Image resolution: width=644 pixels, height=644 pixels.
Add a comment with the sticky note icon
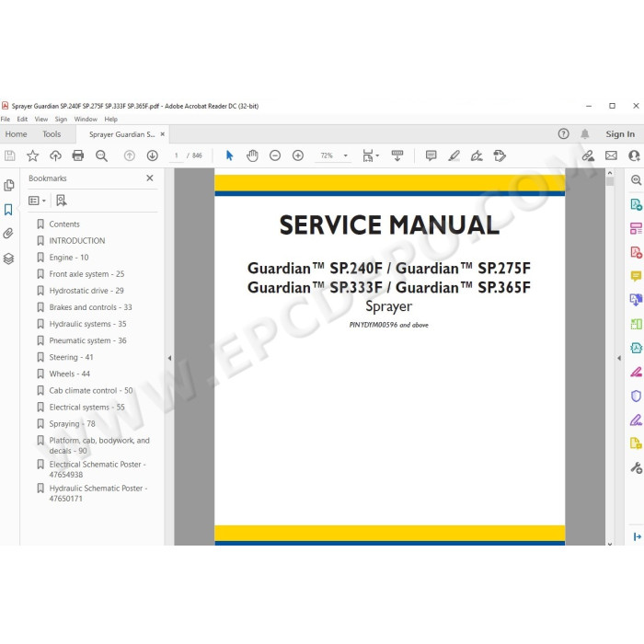pos(431,155)
